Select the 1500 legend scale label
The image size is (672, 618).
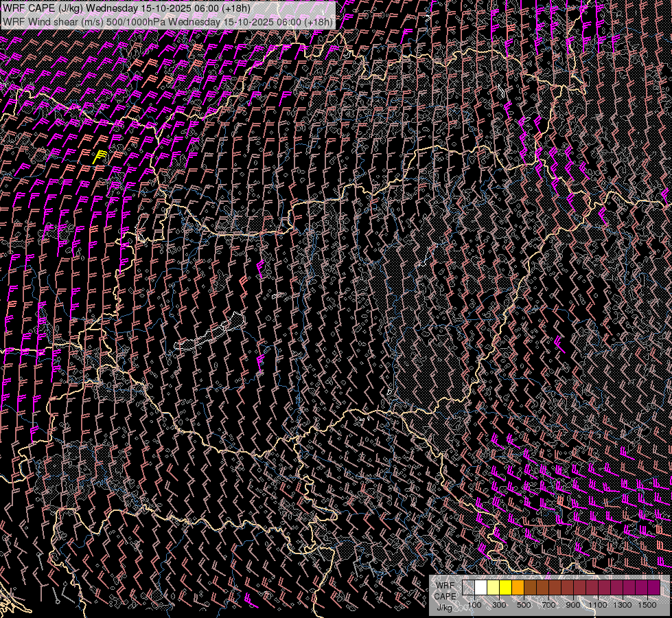click(647, 605)
